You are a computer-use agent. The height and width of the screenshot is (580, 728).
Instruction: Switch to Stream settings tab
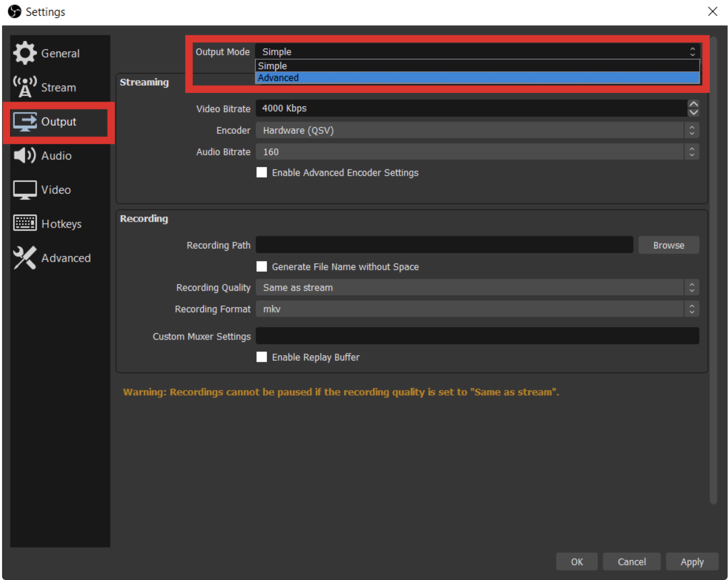click(x=60, y=87)
